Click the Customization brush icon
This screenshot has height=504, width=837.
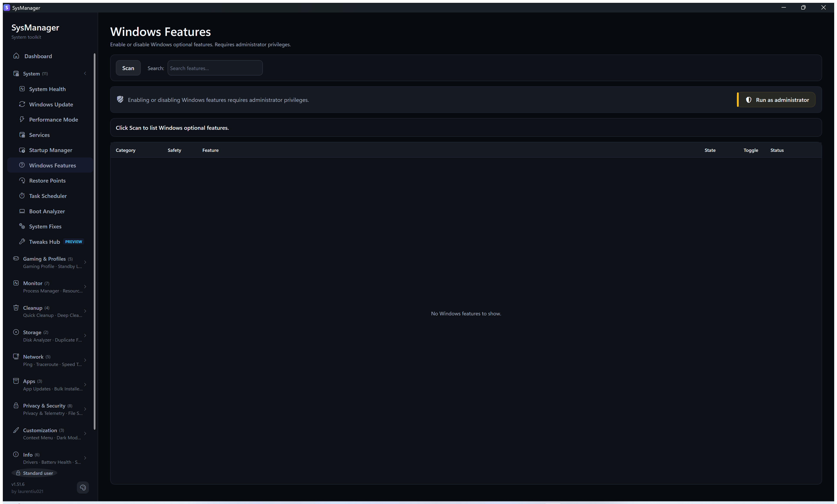tap(16, 430)
